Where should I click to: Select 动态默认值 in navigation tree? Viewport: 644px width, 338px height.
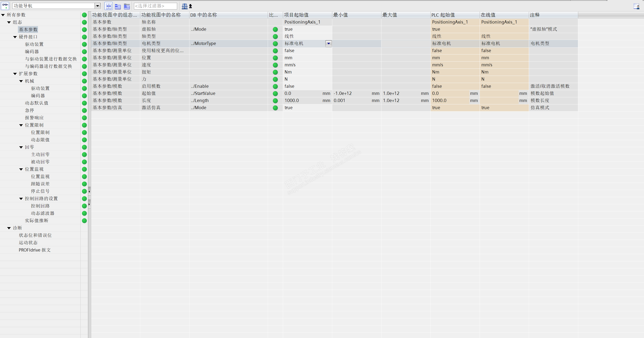[x=36, y=103]
